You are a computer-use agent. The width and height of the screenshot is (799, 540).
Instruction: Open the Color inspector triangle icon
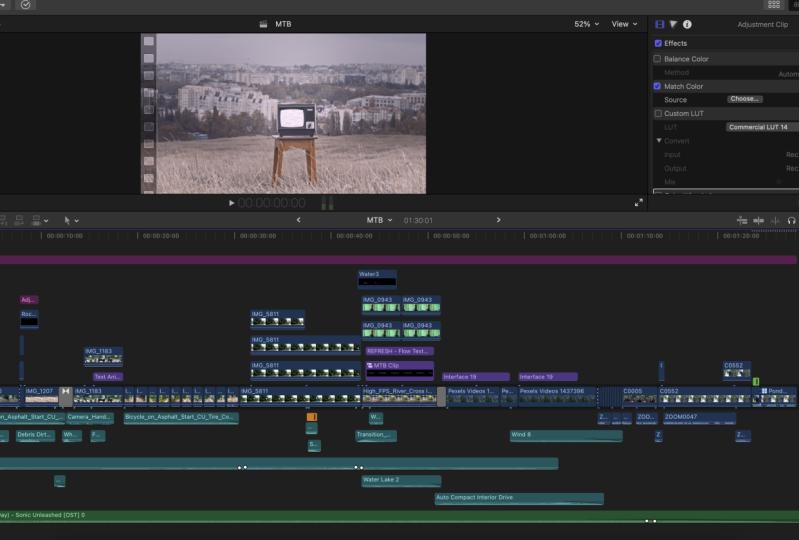[x=673, y=24]
